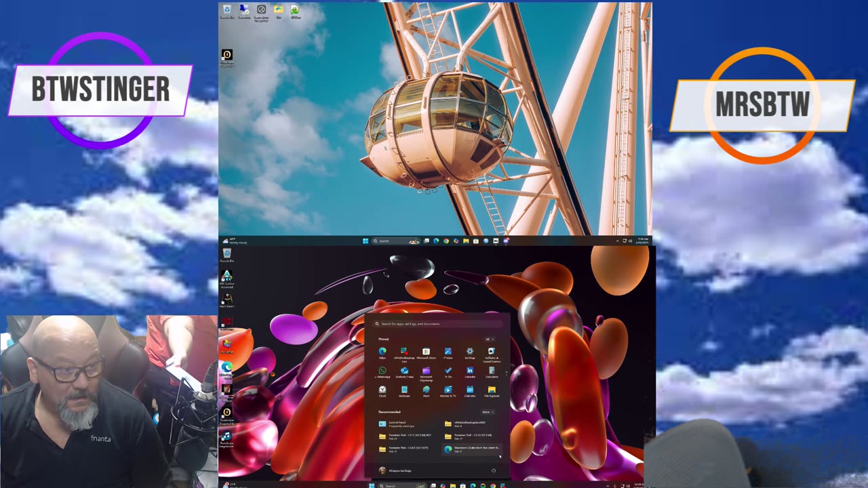Screen dimensions: 868x488
Task: Click clock on upper taskbar
Action: point(642,241)
